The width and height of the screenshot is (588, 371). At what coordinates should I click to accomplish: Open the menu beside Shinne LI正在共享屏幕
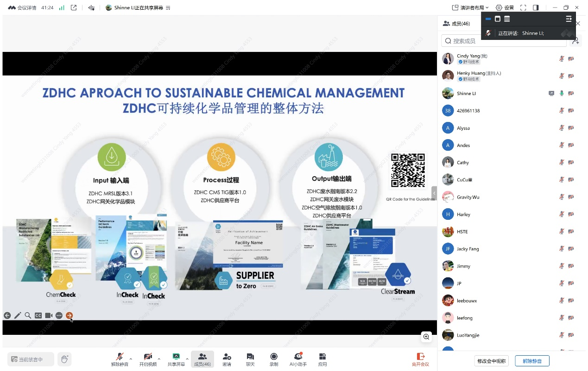(x=168, y=8)
